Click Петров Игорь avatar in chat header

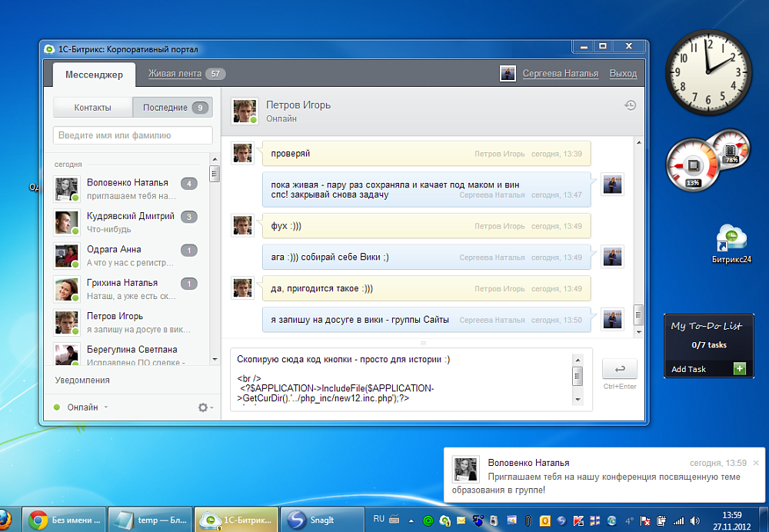(245, 111)
